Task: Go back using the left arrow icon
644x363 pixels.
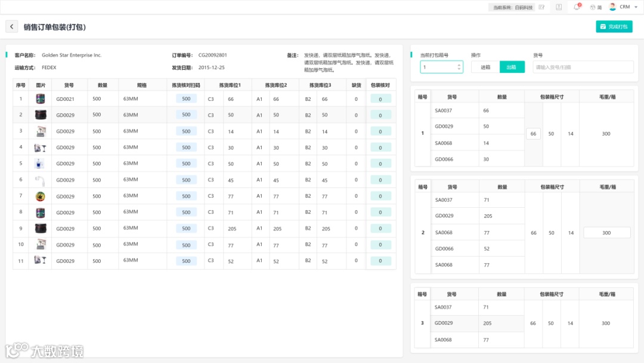Action: [11, 27]
